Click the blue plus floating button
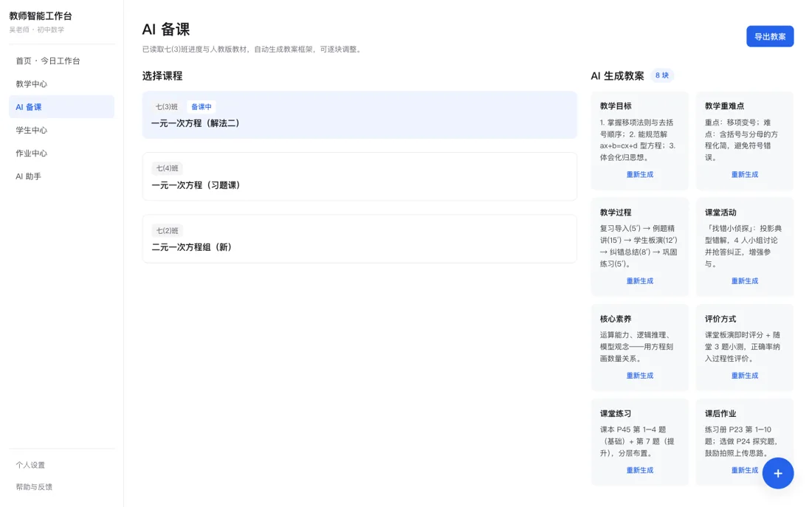The height and width of the screenshot is (507, 812). click(777, 473)
